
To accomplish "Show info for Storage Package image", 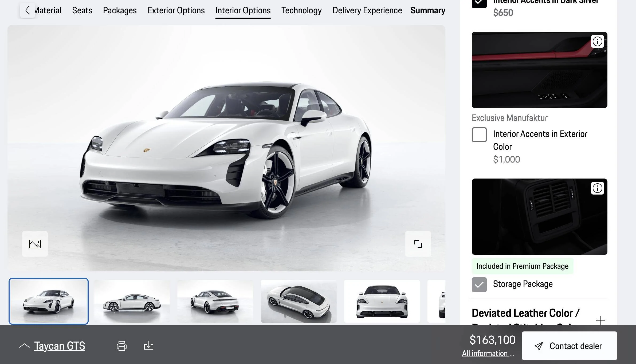I will click(x=597, y=188).
